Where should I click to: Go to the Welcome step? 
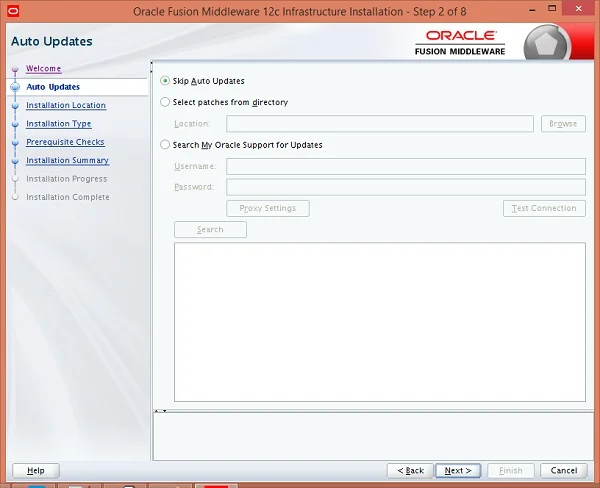(x=43, y=69)
